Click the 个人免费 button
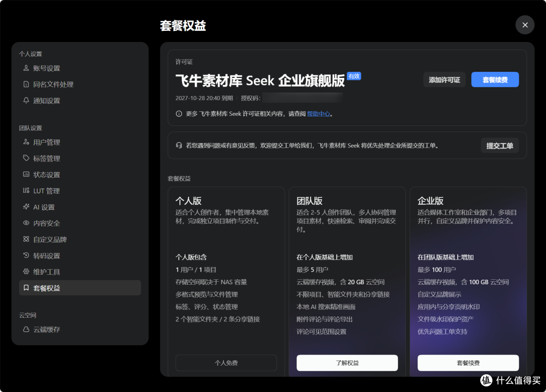The height and width of the screenshot is (392, 546). 226,363
